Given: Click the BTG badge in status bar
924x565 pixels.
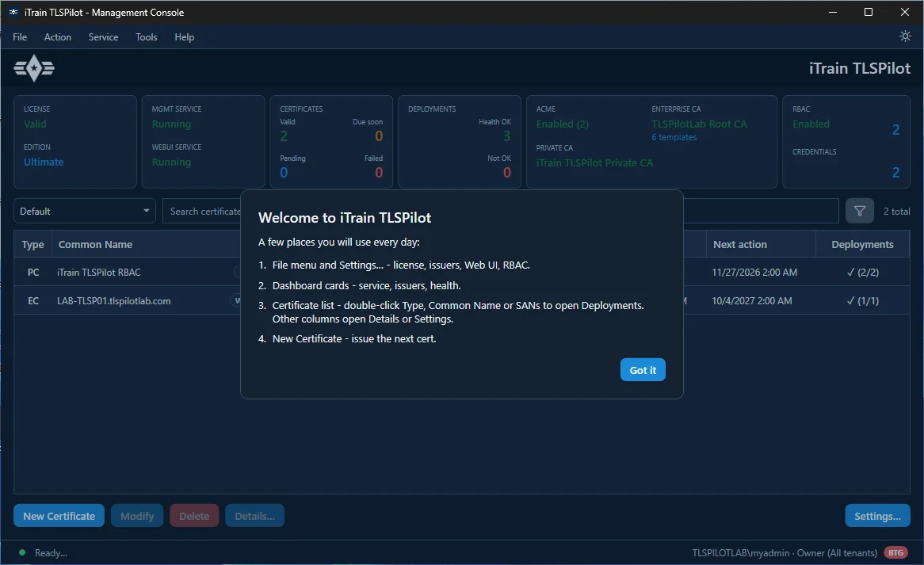Looking at the screenshot, I should pos(895,552).
